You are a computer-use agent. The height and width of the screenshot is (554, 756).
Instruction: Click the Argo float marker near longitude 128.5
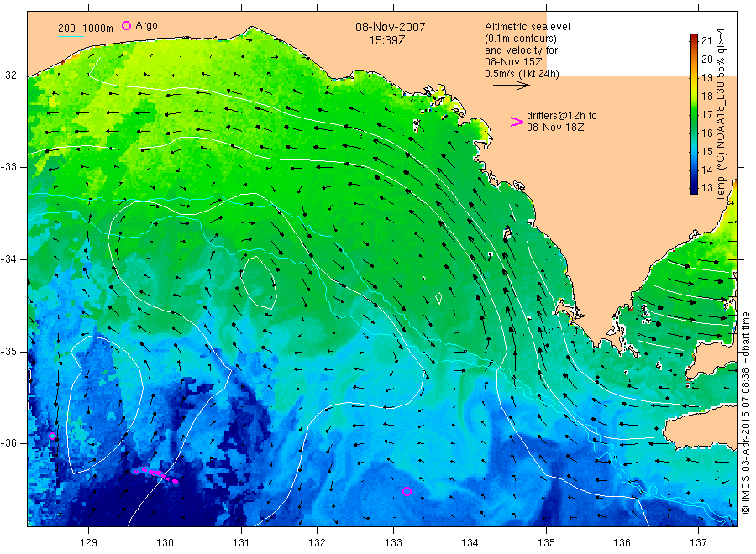[x=53, y=436]
